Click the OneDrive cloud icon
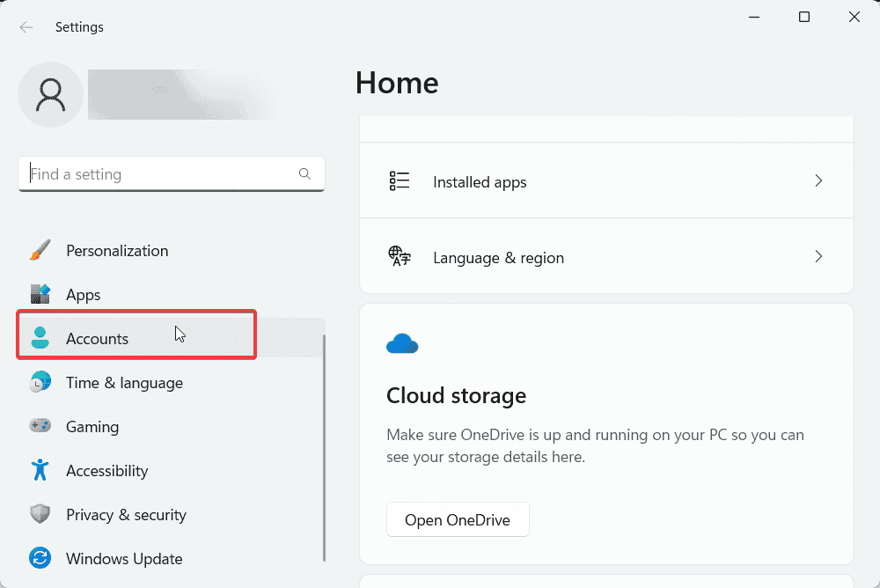This screenshot has width=880, height=588. click(402, 343)
